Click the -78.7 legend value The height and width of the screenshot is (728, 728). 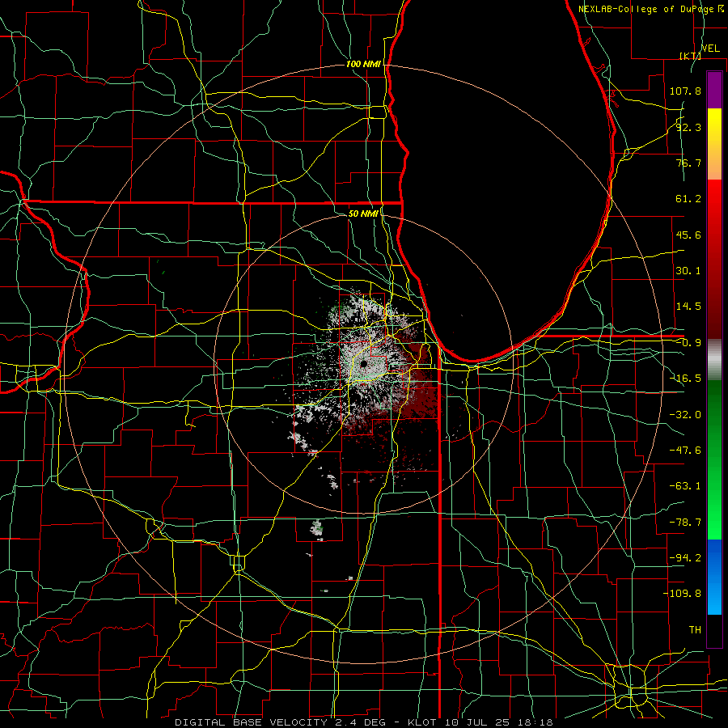pyautogui.click(x=685, y=523)
